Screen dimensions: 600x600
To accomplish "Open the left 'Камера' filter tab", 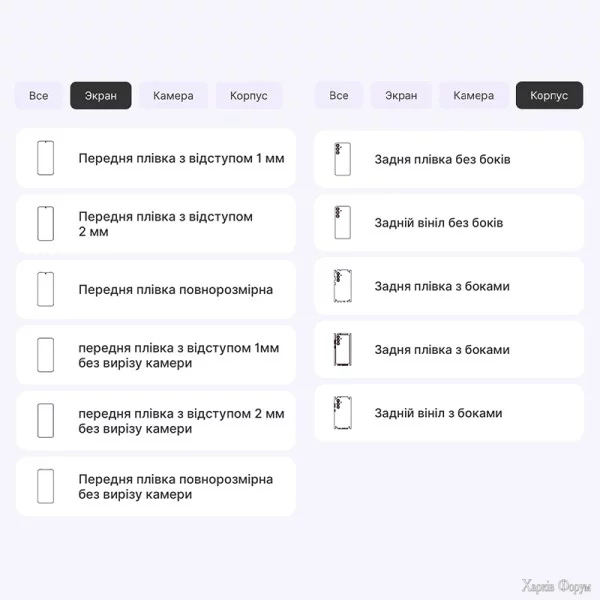I will click(x=173, y=96).
